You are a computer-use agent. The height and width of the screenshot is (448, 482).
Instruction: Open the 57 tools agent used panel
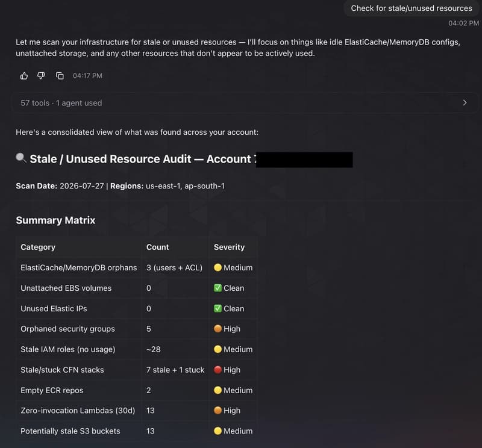[x=245, y=103]
